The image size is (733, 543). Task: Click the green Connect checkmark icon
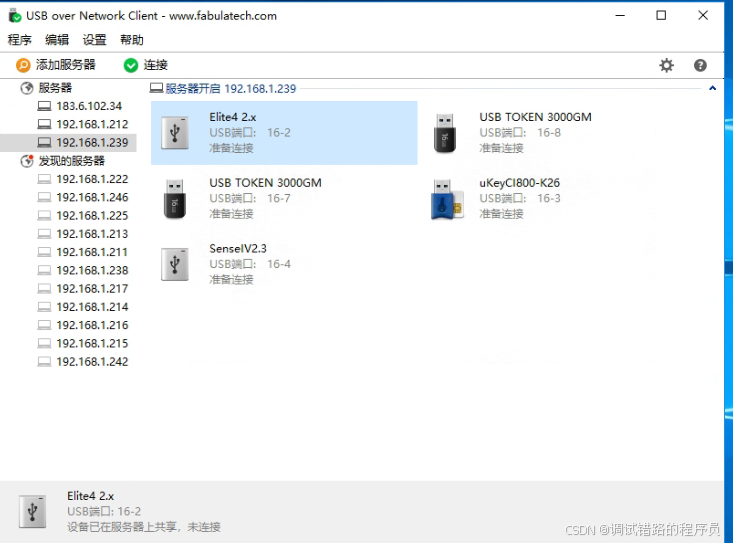(131, 65)
